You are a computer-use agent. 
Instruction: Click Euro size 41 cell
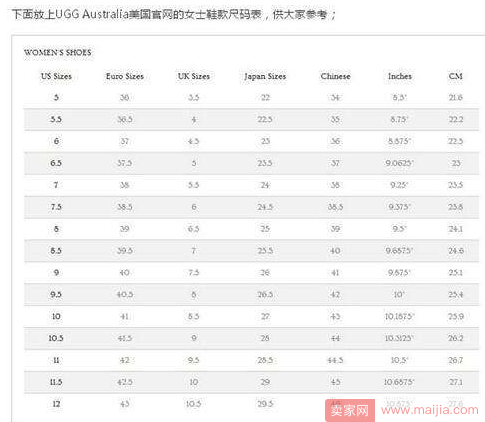click(125, 316)
